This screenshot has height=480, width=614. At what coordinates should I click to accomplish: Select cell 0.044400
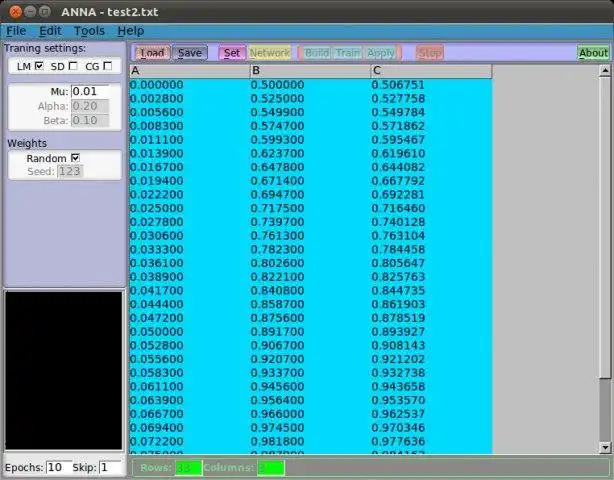point(157,304)
